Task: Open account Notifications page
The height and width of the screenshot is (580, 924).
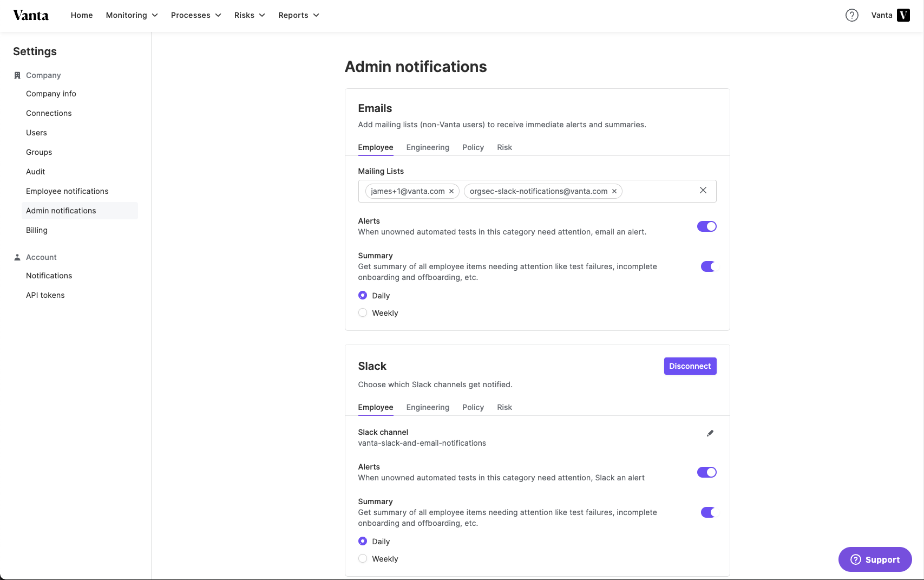Action: (x=49, y=276)
